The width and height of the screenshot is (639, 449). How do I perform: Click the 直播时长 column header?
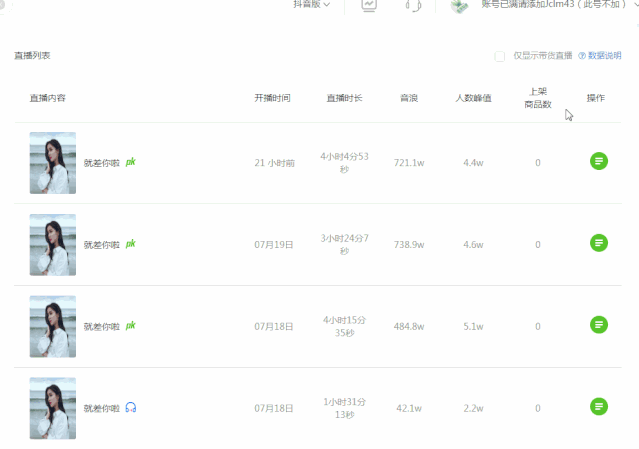344,98
